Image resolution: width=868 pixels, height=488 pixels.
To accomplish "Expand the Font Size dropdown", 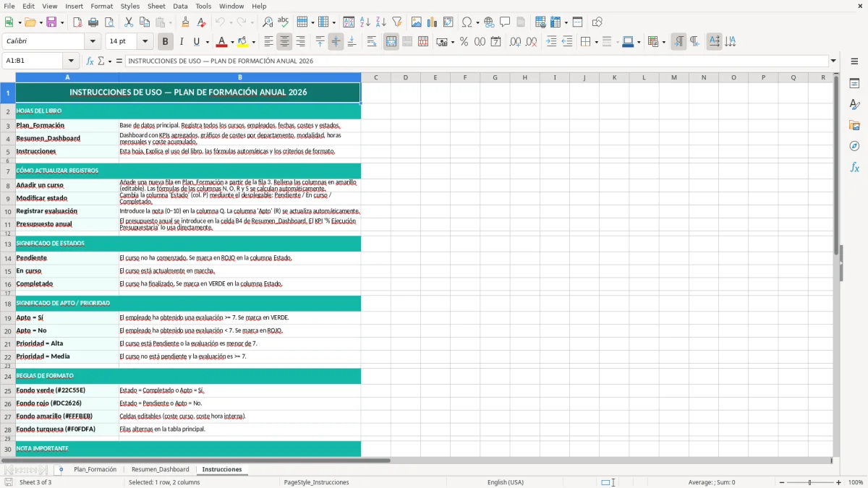I will click(145, 42).
